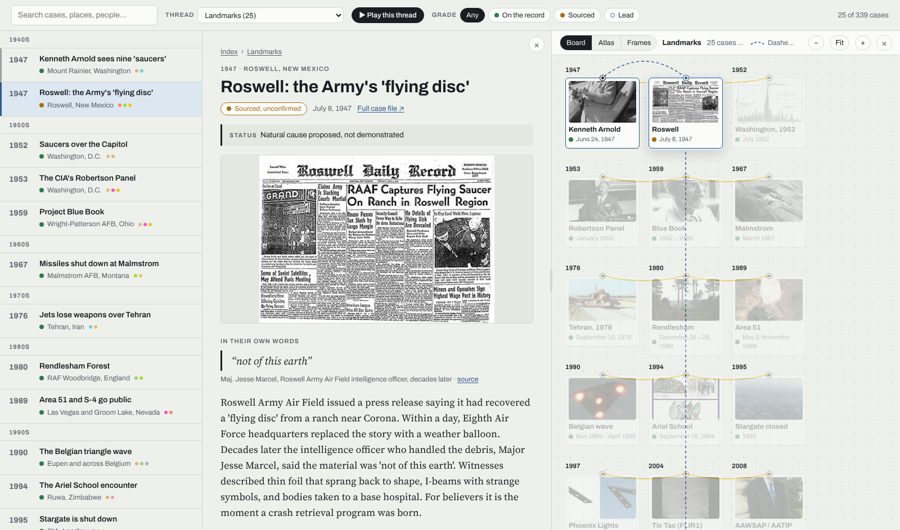
Task: Click the node dot above the Washington 1952 card
Action: [769, 78]
